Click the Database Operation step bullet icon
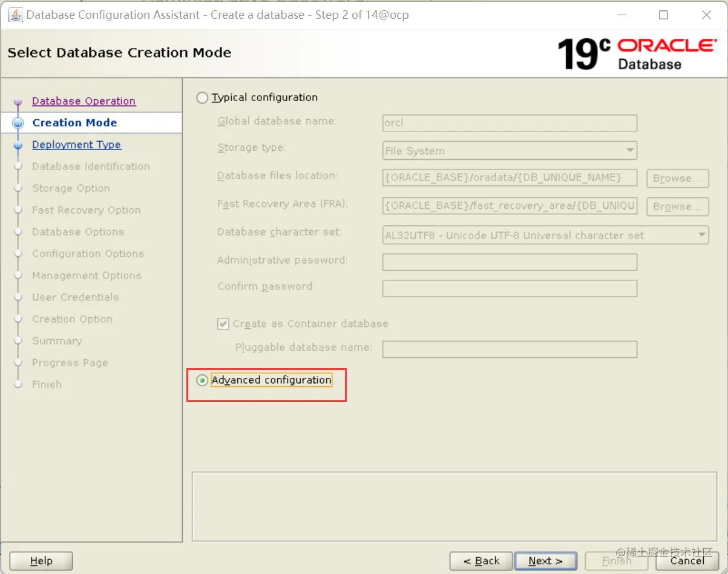Screen dimensions: 728x574 point(18,102)
